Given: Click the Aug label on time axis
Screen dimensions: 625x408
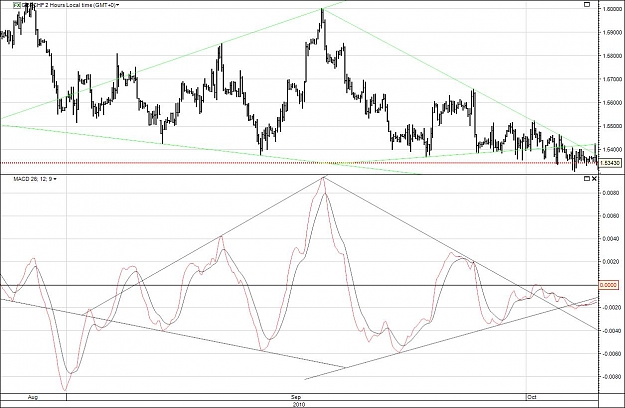Looking at the screenshot, I should pyautogui.click(x=33, y=397).
